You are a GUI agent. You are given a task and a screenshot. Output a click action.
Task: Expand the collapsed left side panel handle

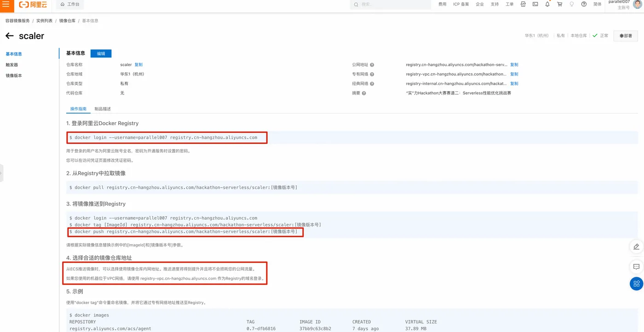click(x=1, y=173)
